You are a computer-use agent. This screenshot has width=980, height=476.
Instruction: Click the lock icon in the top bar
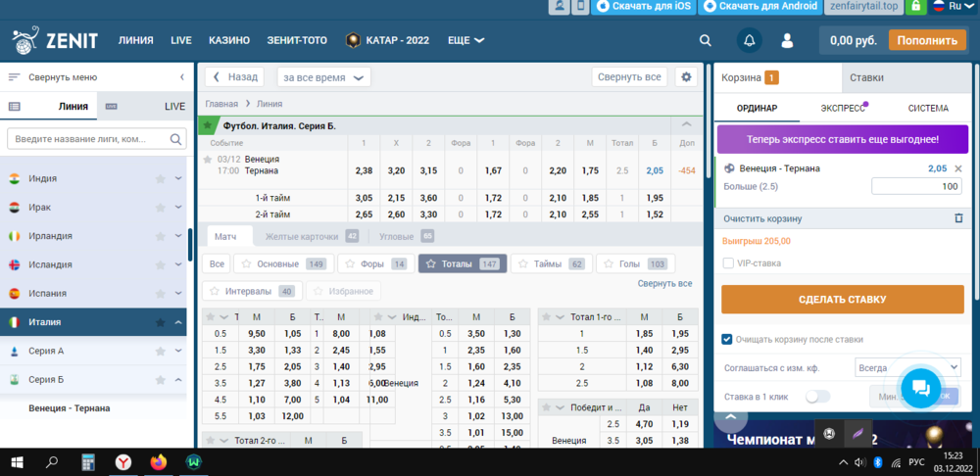pos(915,6)
